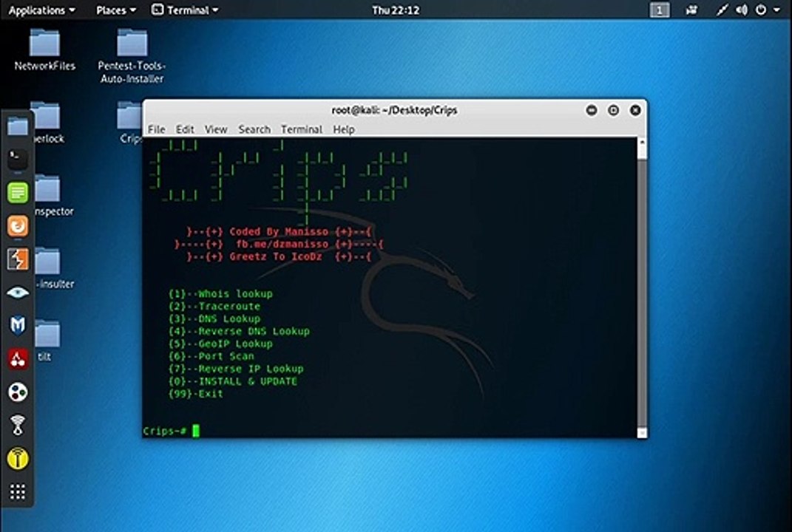Open the eye icon app in dock

(x=18, y=293)
